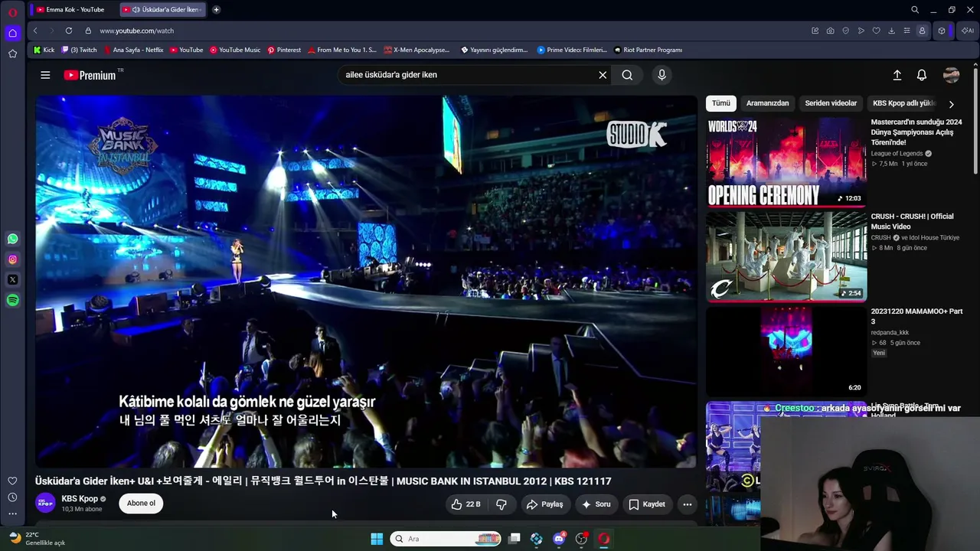980x551 pixels.
Task: Open YouTube notifications bell
Action: [922, 75]
